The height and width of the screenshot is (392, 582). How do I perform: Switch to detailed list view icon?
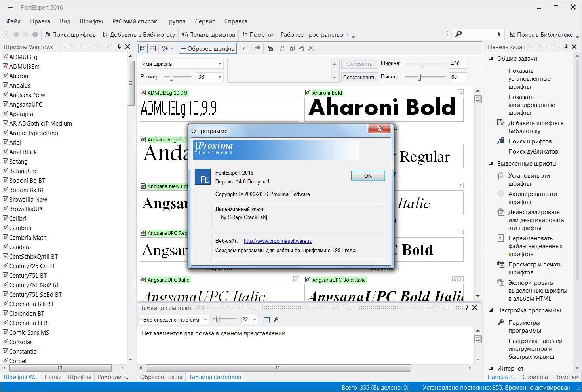152,48
